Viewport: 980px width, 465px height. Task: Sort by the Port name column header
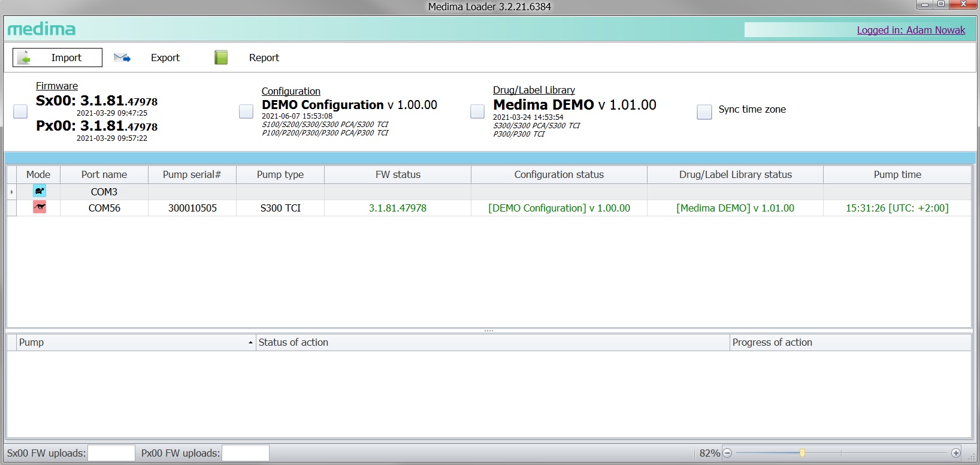point(104,174)
